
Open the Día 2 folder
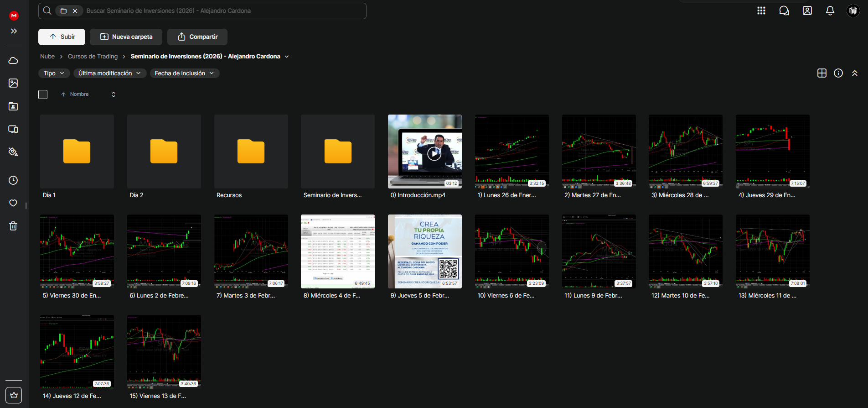(164, 152)
